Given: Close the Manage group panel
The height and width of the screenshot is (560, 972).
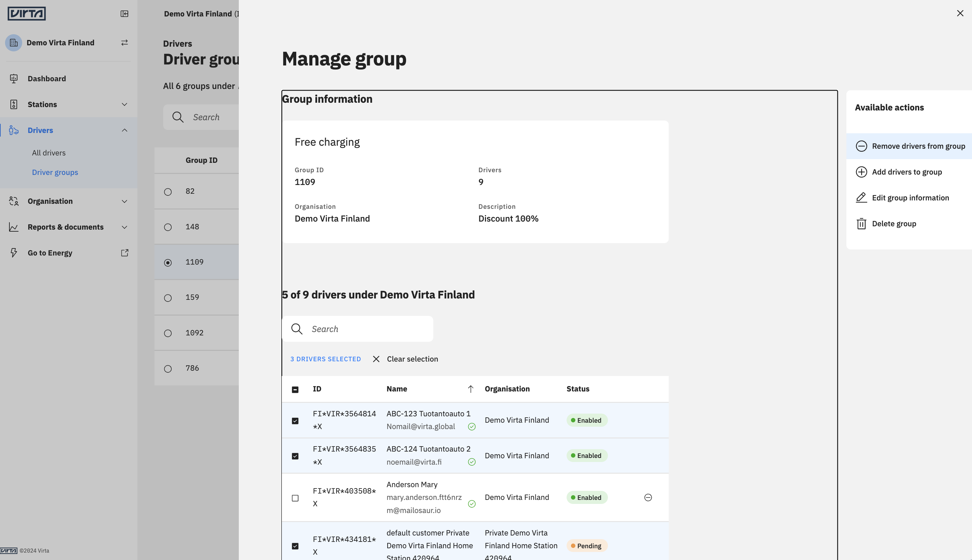Looking at the screenshot, I should pyautogui.click(x=960, y=13).
